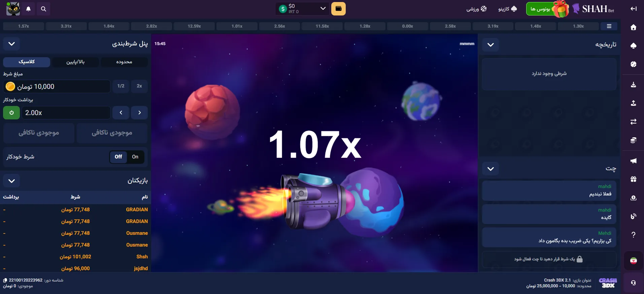This screenshot has width=644, height=294.
Task: Click the 12.59x history multiplier chip
Action: 194,26
